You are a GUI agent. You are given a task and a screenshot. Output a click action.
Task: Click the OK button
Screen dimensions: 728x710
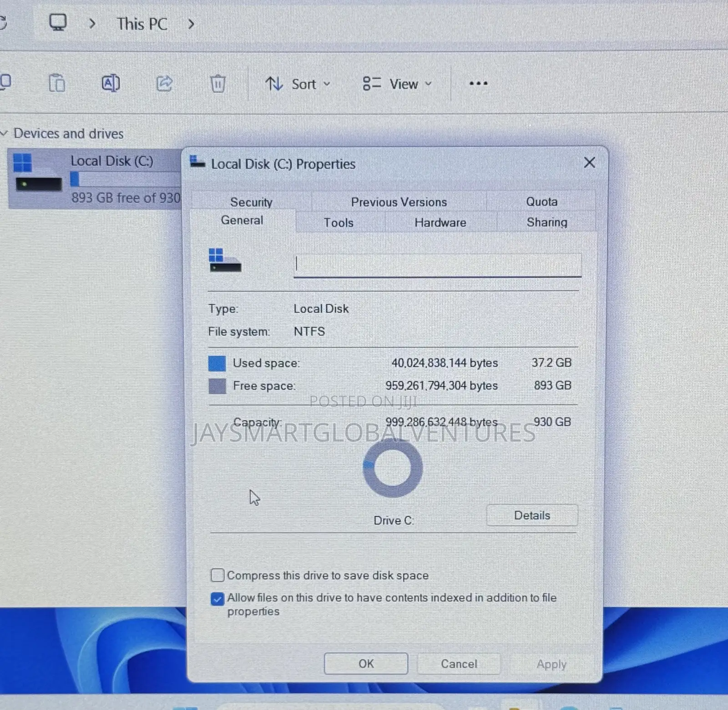tap(366, 664)
